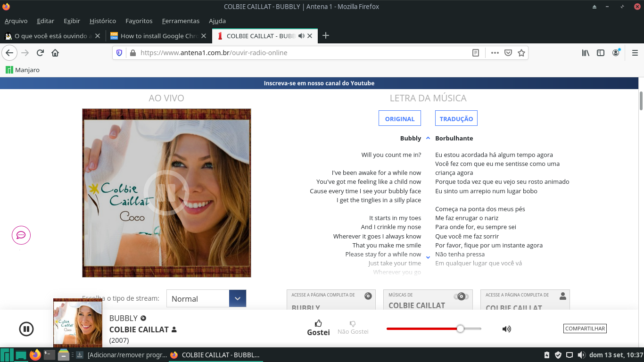Screen dimensions: 644x362
Task: Go to the Firefox home page
Action: pyautogui.click(x=55, y=53)
